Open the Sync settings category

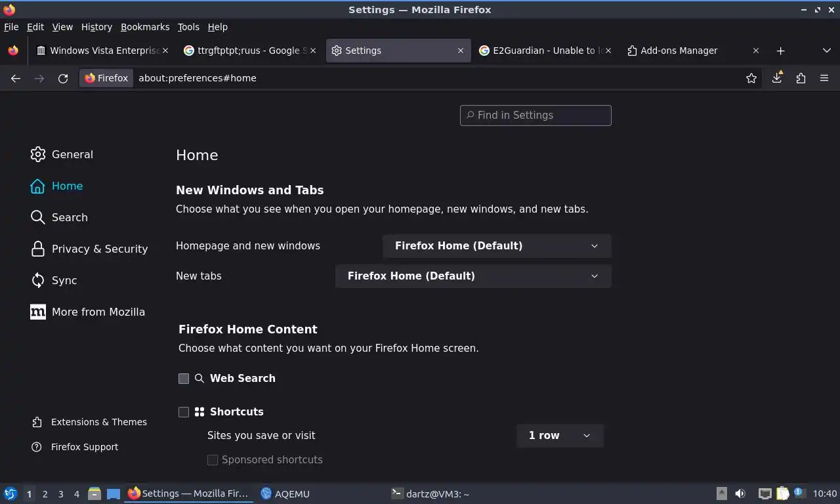[54, 280]
